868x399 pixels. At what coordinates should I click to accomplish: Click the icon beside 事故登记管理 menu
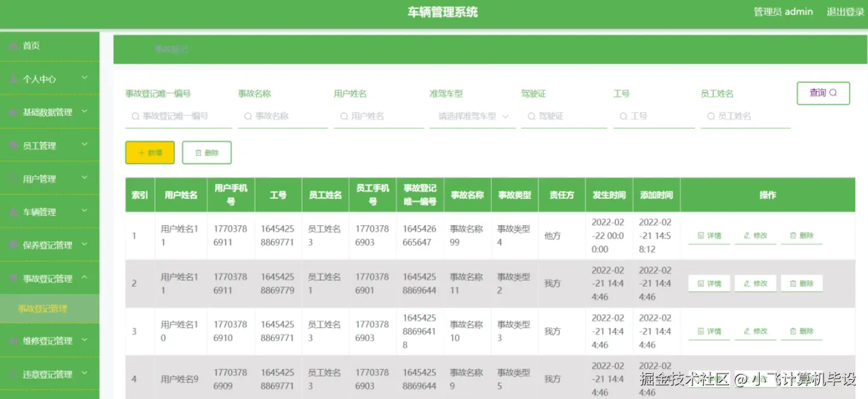pyautogui.click(x=14, y=278)
